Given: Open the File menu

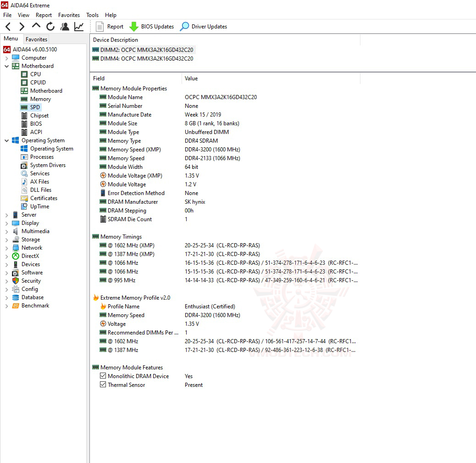Looking at the screenshot, I should 7,15.
